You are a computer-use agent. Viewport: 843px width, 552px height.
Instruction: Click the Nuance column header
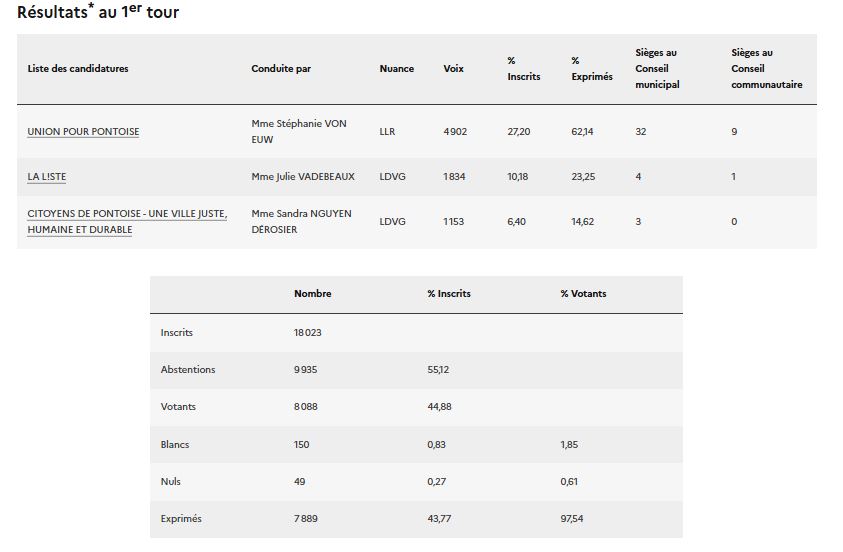[397, 69]
